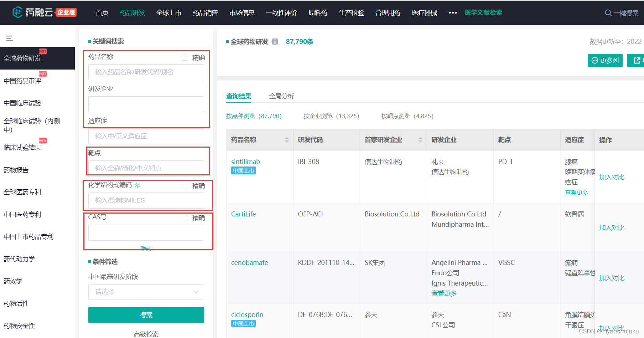The height and width of the screenshot is (338, 644).
Task: Open 药品研发 in the top navigation
Action: 132,13
